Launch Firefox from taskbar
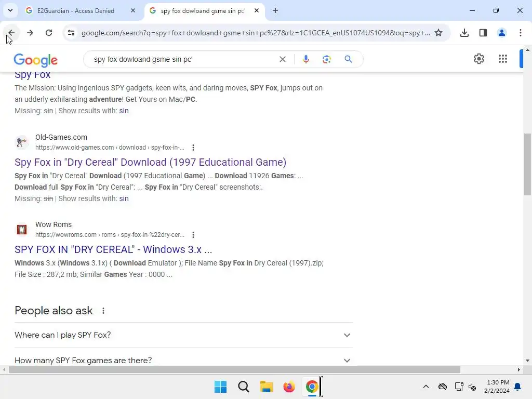This screenshot has width=532, height=399. click(x=289, y=387)
